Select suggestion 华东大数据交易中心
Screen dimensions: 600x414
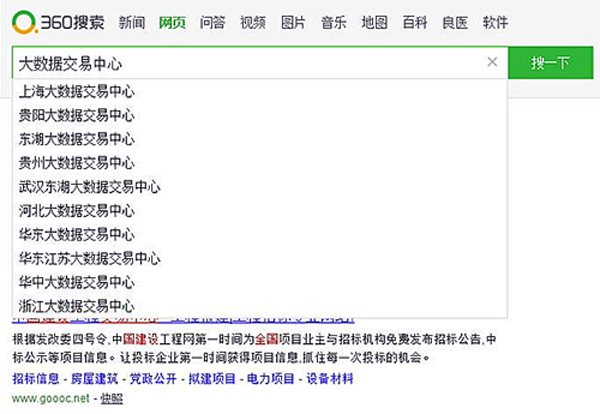click(260, 235)
